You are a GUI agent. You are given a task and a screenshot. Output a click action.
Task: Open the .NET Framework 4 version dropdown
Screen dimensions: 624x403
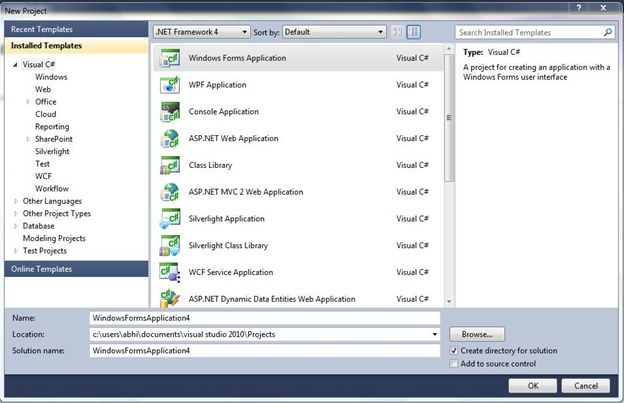(202, 32)
